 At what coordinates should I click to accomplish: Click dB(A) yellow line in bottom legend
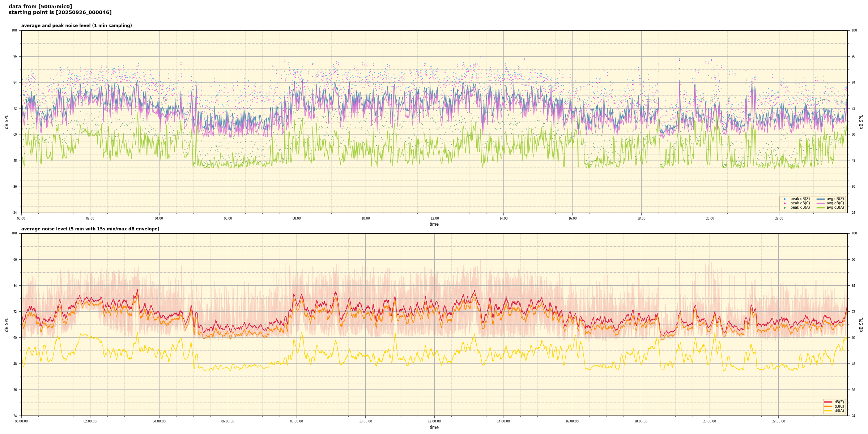tap(828, 410)
